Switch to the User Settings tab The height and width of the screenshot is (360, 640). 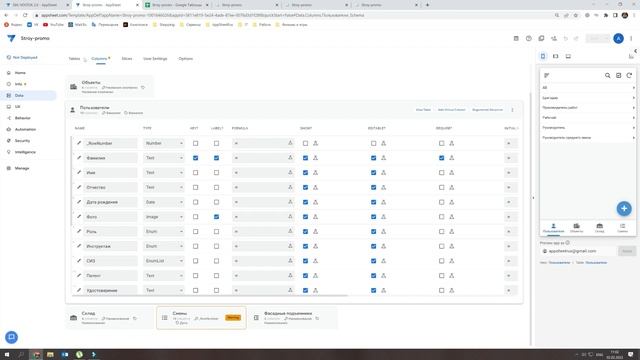pos(155,59)
